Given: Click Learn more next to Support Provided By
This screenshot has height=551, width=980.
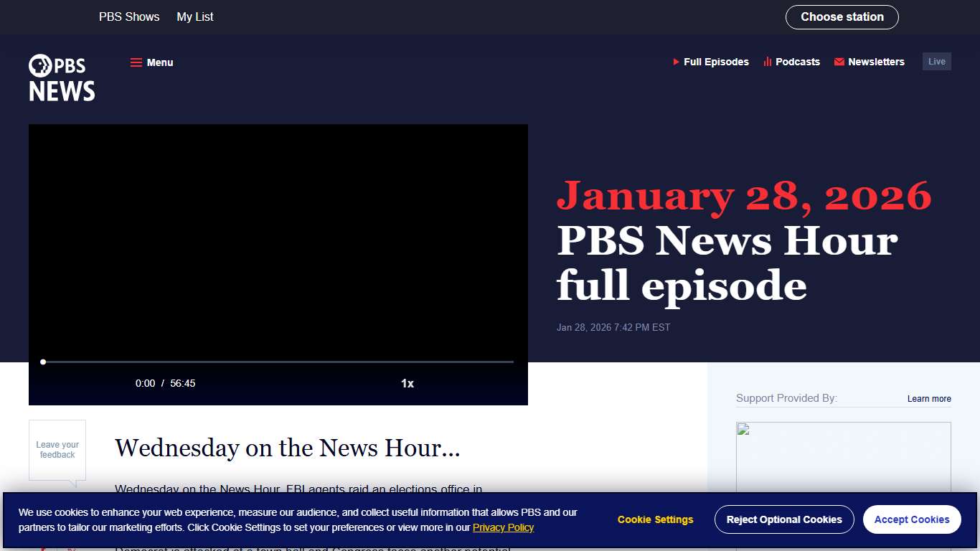Looking at the screenshot, I should [929, 398].
